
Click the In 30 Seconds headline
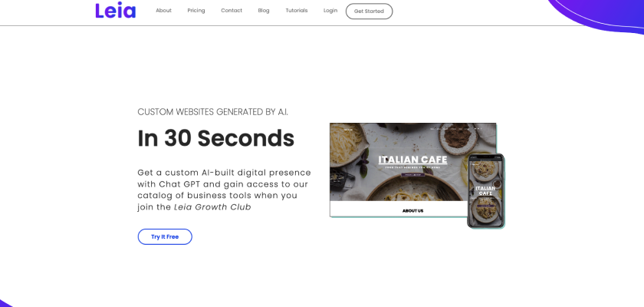pyautogui.click(x=215, y=138)
